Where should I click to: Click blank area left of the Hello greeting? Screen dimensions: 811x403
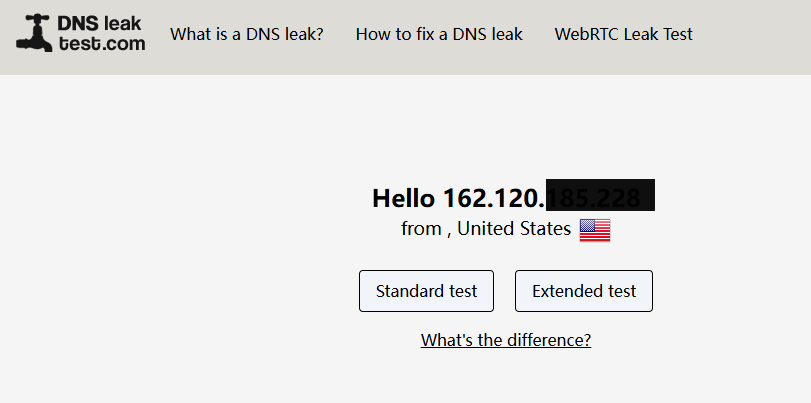tap(200, 198)
